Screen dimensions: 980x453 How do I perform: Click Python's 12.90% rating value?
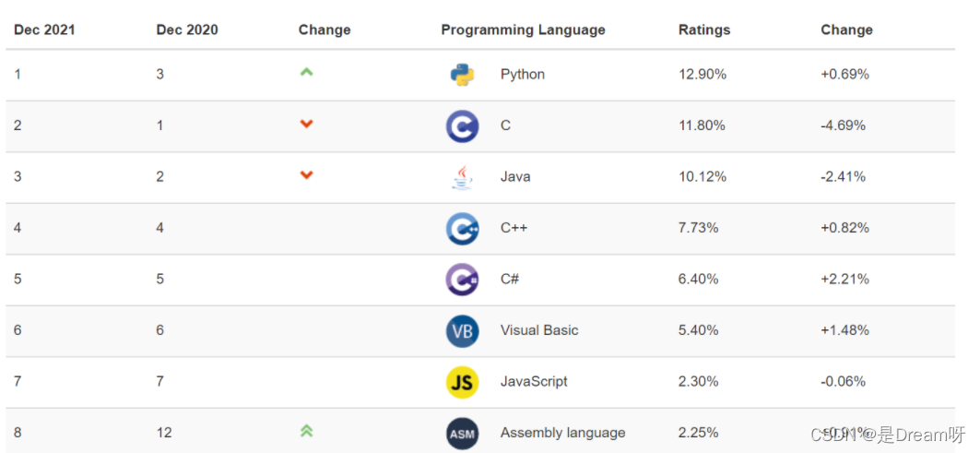pyautogui.click(x=703, y=75)
